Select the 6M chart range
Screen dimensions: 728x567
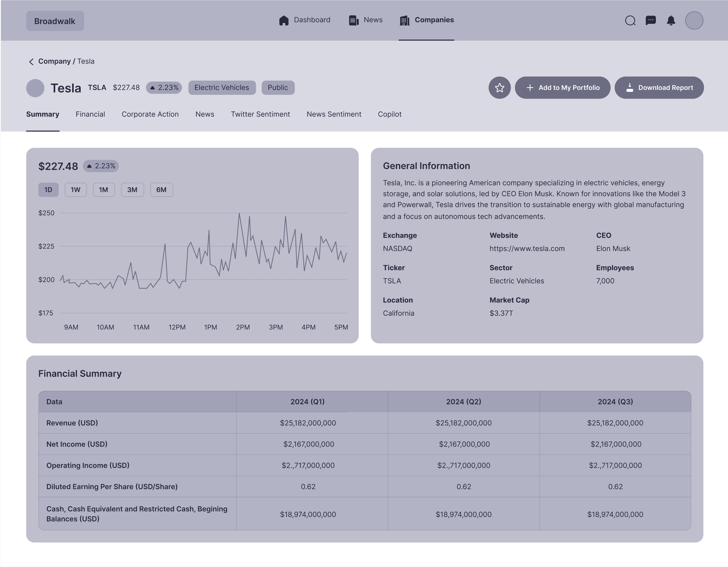[x=161, y=190]
